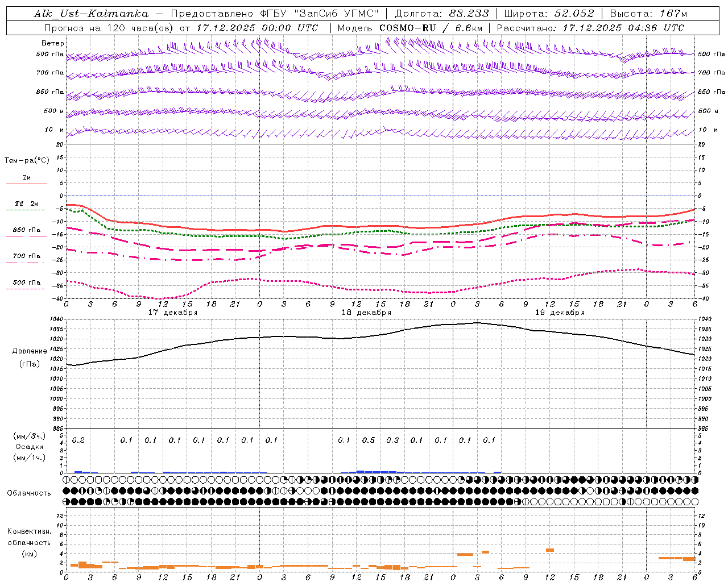Image resolution: width=728 pixels, height=582 pixels.
Task: Click the forecast start 17.12.2025 00:00 UTC
Action: [257, 28]
